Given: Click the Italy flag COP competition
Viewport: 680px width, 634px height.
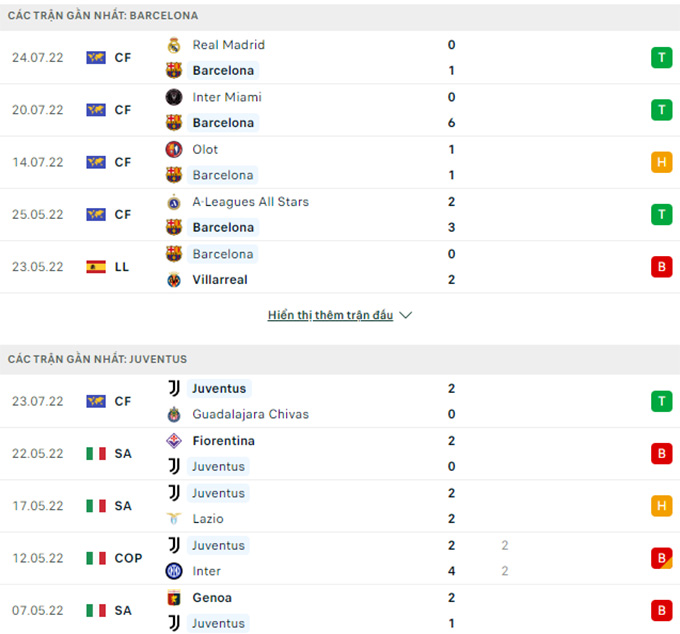Looking at the screenshot, I should 114,558.
